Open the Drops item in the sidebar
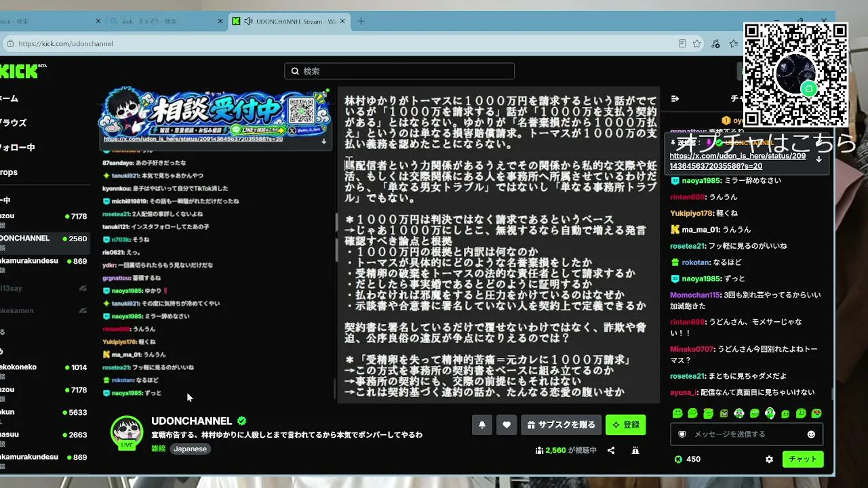868x488 pixels. point(9,172)
